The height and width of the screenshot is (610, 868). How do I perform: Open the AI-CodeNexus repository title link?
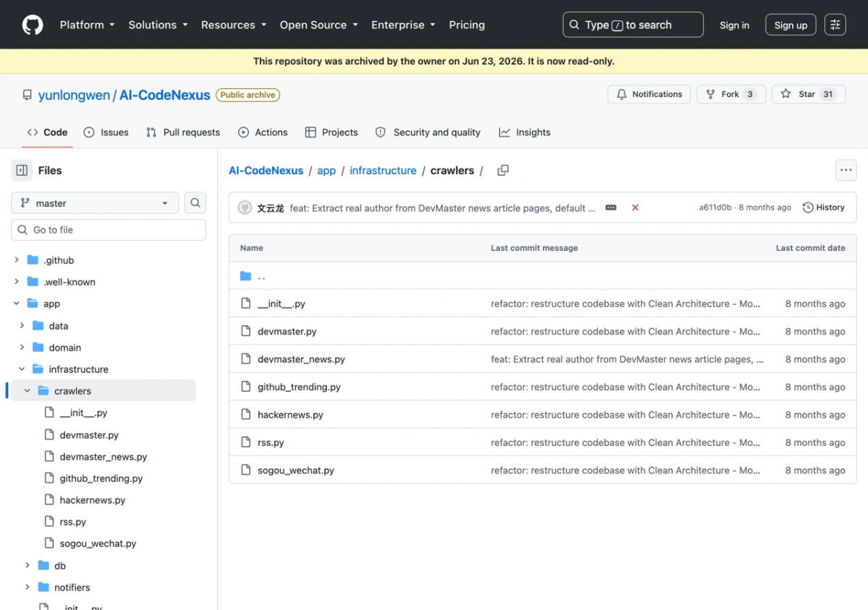tap(165, 95)
